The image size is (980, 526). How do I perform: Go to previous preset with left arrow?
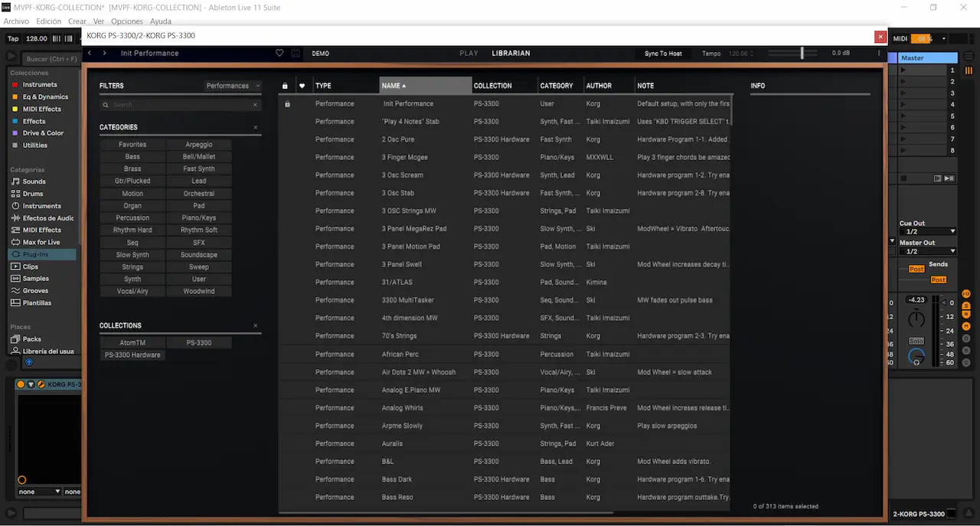click(90, 54)
